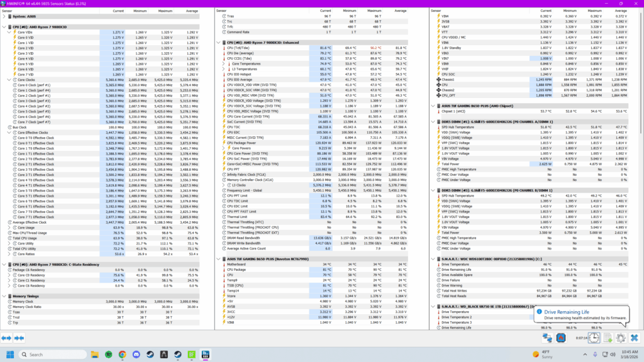The height and width of the screenshot is (362, 644).
Task: Select the Thermal Throttling (HTC) row
Action: coord(312,222)
